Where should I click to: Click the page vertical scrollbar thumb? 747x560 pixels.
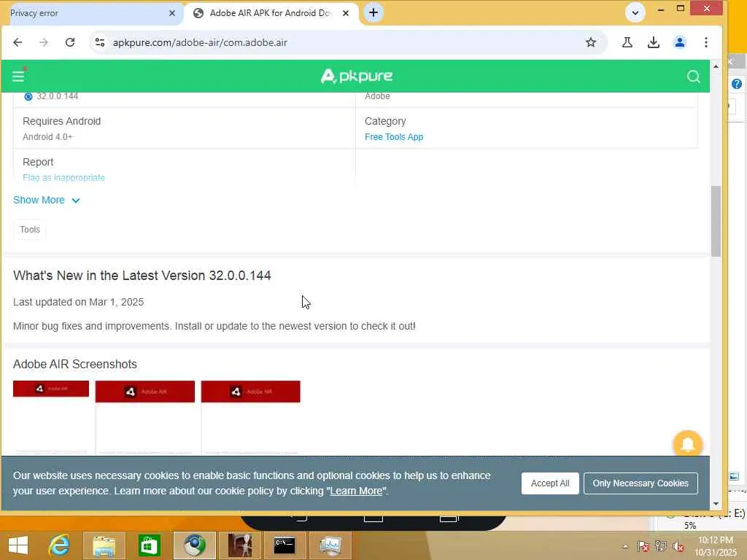[x=716, y=222]
